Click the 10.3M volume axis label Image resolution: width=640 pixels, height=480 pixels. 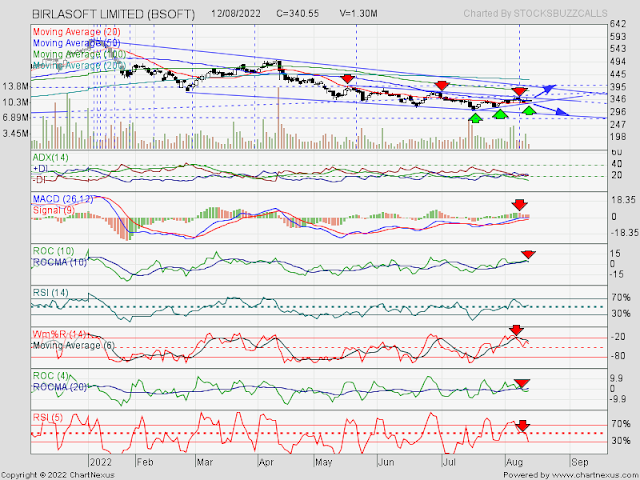[x=16, y=102]
